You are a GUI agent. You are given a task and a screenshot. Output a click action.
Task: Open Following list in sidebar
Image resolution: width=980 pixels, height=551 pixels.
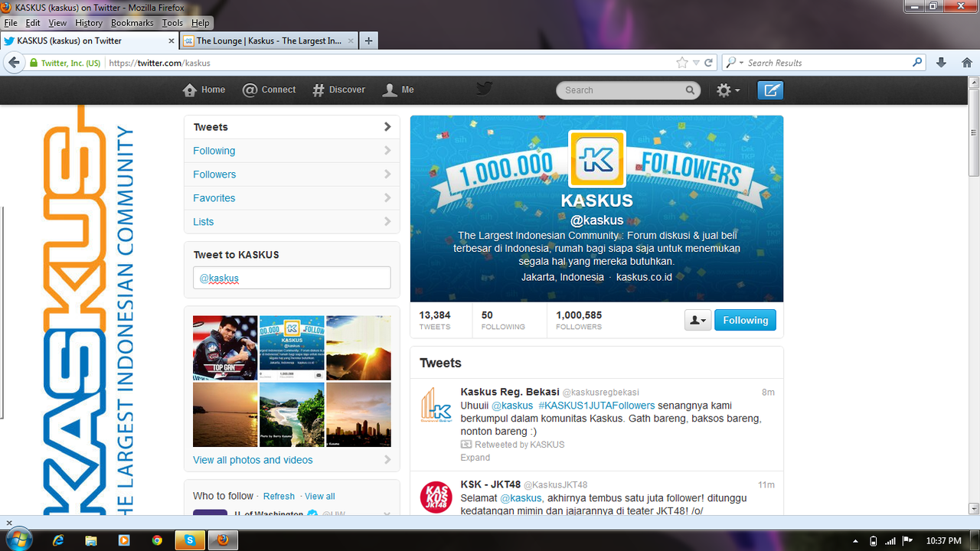pyautogui.click(x=292, y=151)
